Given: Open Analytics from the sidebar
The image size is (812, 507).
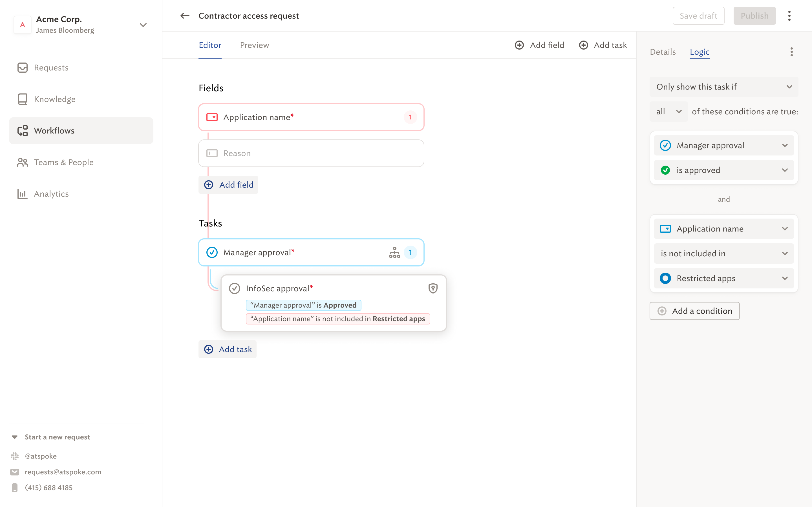Looking at the screenshot, I should 51,194.
